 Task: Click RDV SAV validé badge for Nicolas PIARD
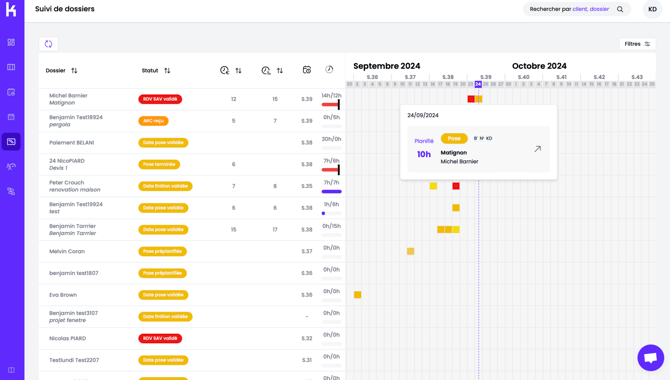pyautogui.click(x=160, y=338)
